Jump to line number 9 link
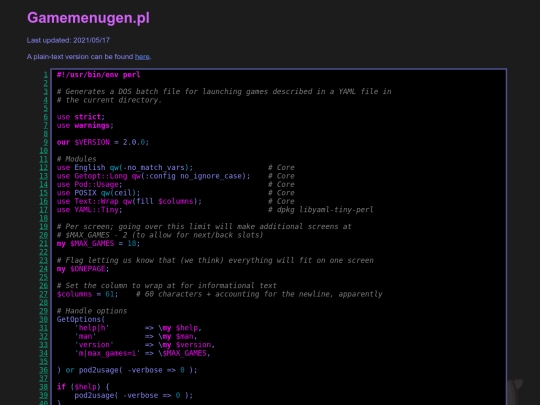This screenshot has height=405, width=540. tap(45, 142)
